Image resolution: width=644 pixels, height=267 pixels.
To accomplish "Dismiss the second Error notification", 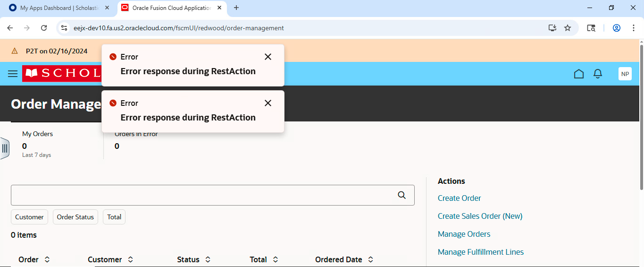I will coord(268,103).
